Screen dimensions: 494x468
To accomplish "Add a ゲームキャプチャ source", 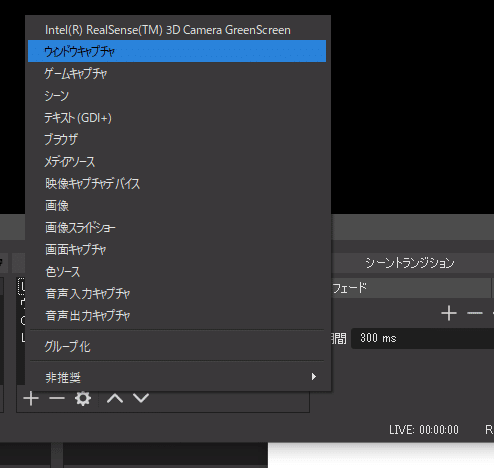I will tap(177, 73).
